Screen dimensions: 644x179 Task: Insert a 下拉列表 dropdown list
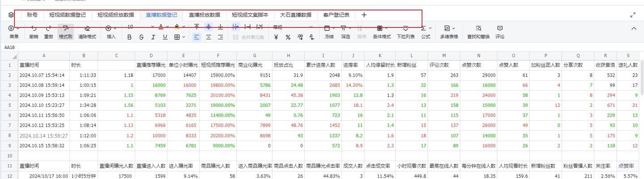click(405, 32)
